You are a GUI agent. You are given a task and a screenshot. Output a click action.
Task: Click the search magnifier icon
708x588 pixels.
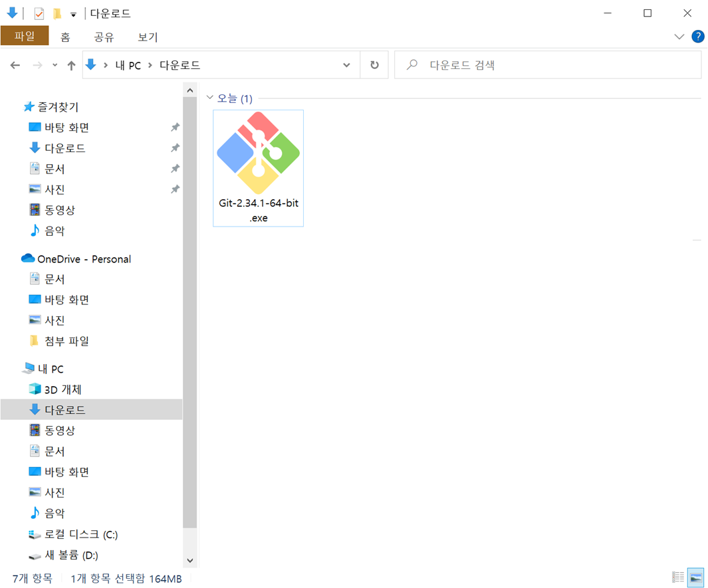click(412, 65)
